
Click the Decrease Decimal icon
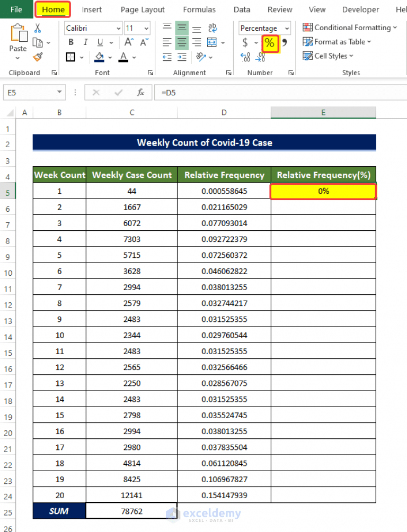(260, 57)
